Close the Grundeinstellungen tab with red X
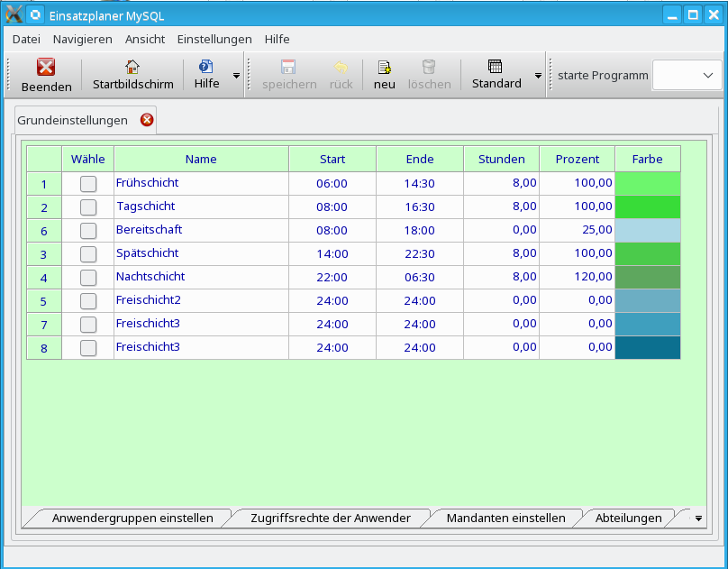Image resolution: width=728 pixels, height=569 pixels. tap(147, 119)
